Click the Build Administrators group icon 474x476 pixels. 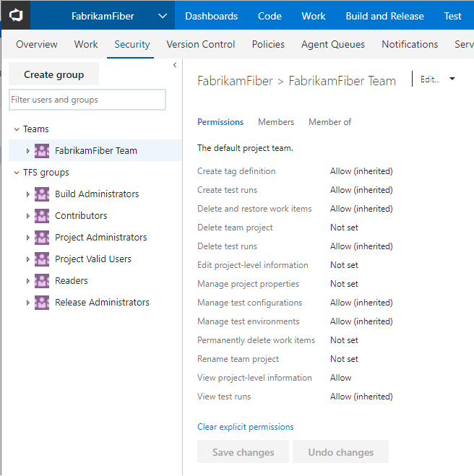[42, 194]
